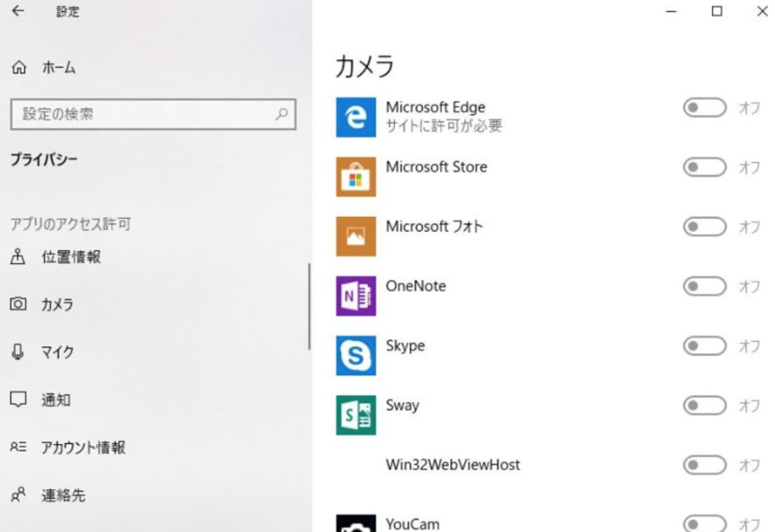This screenshot has height=532, width=775.
Task: Open the ホーム home icon
Action: [x=19, y=67]
